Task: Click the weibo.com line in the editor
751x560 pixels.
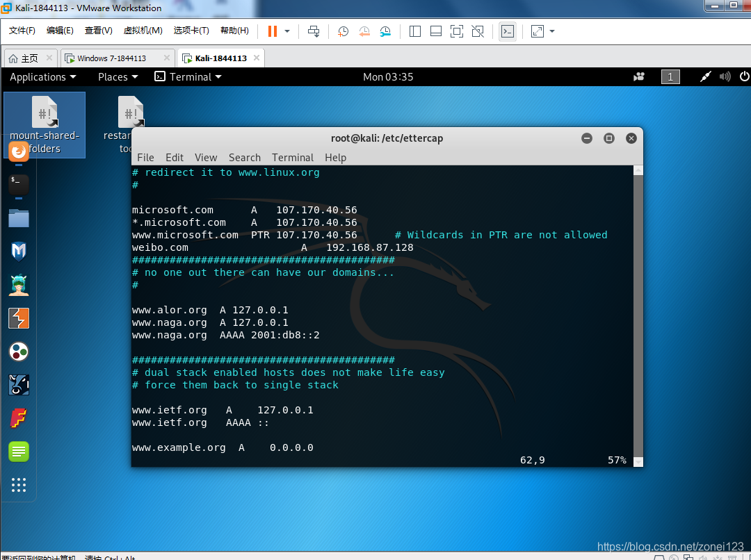Action: click(x=273, y=247)
